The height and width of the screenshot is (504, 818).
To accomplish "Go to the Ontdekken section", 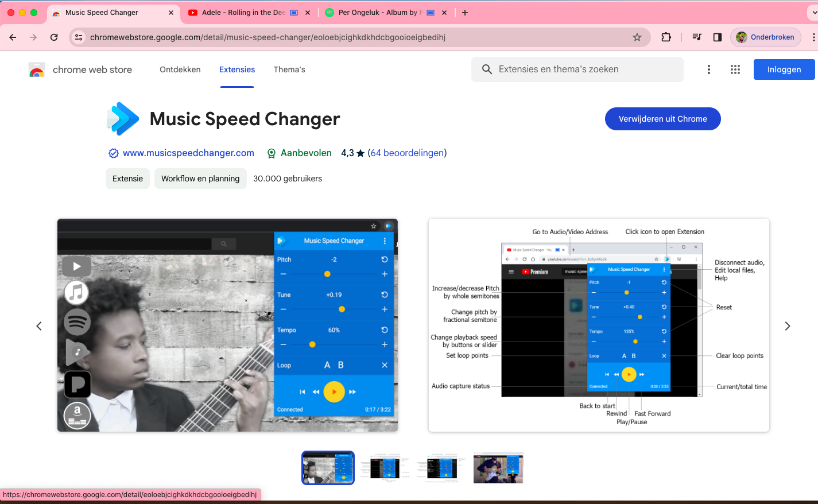I will point(180,69).
